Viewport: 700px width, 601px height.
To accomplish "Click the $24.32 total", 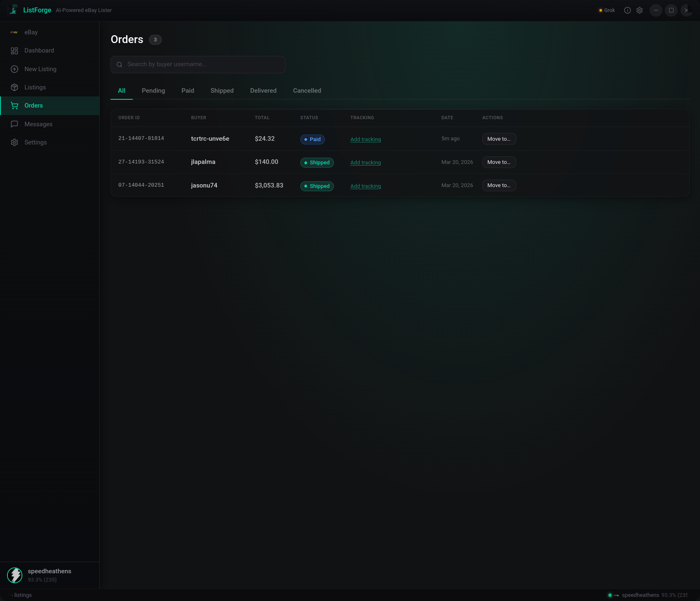I will tap(265, 139).
